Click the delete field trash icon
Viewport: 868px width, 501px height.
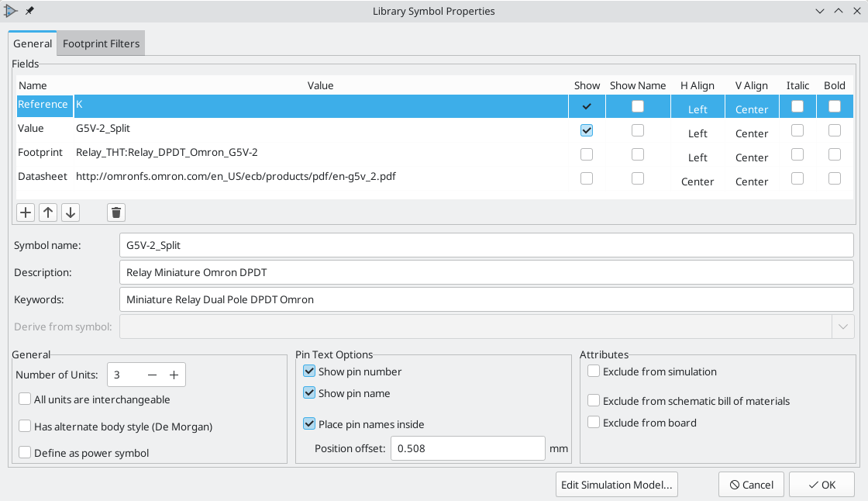pyautogui.click(x=115, y=212)
